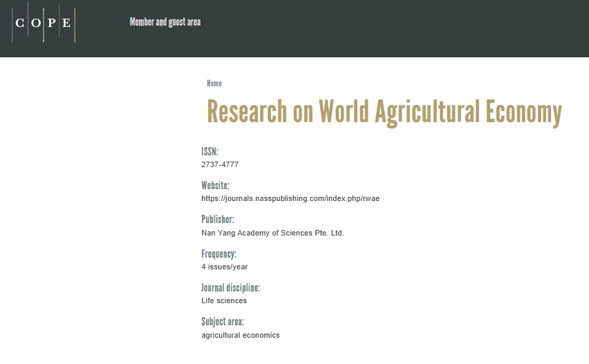Select the agricultural economics subject area
589x364 pixels.
[x=241, y=335]
